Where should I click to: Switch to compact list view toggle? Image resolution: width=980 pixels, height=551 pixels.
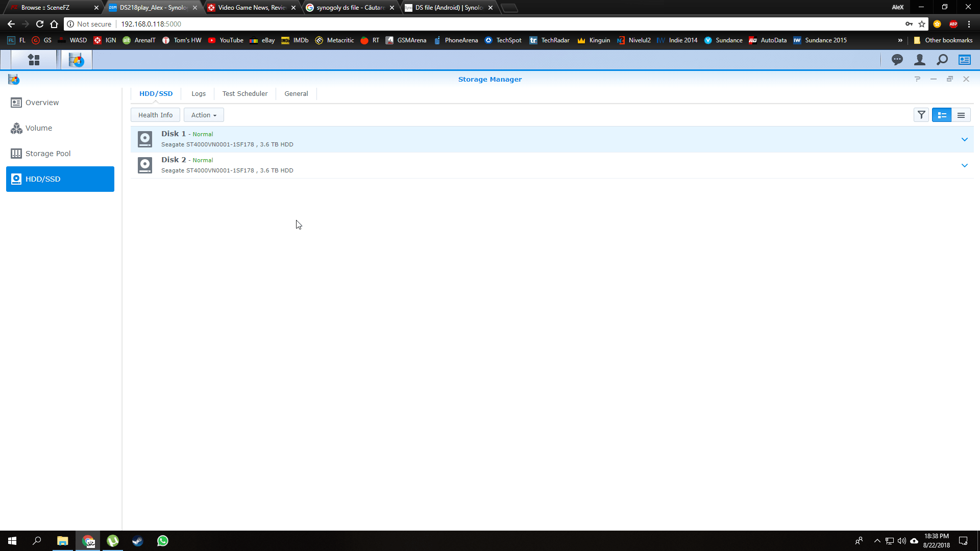tap(961, 115)
